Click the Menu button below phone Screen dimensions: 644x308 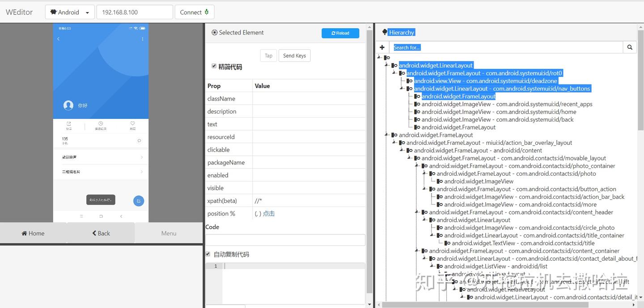(x=169, y=233)
